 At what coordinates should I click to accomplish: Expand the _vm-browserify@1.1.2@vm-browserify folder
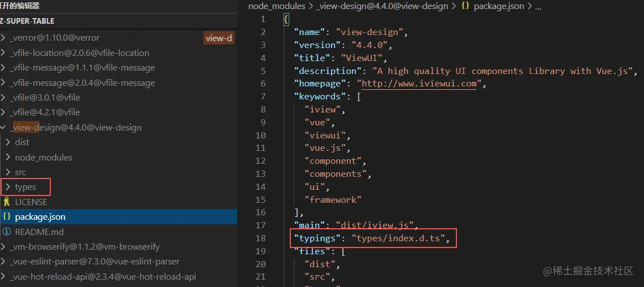click(3, 247)
